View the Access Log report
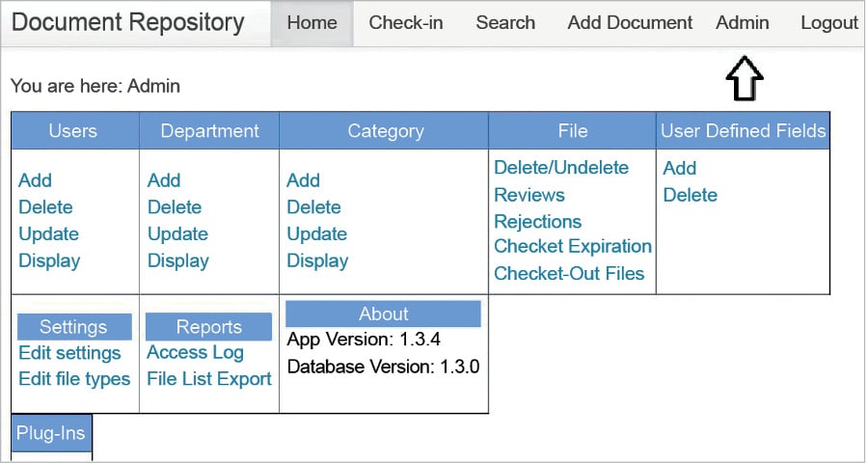 (x=195, y=353)
